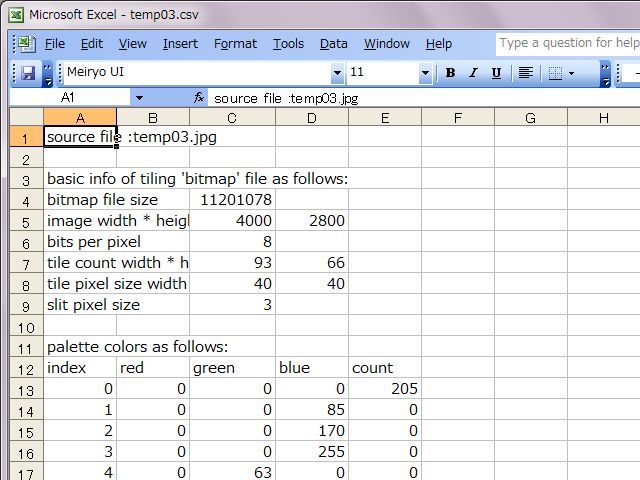Click the Meiryo UI font name field
This screenshot has height=480, width=640.
point(198,73)
